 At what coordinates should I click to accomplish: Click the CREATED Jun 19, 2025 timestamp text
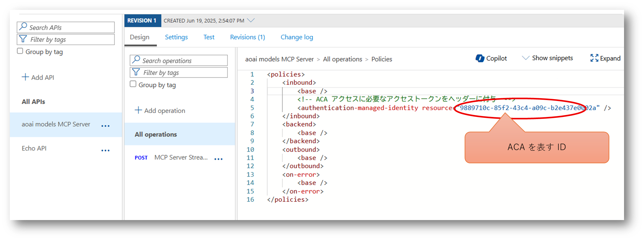(204, 21)
